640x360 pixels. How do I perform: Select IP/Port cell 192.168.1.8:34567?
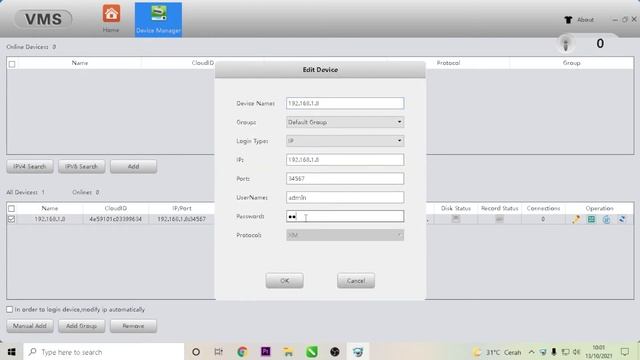(182, 219)
